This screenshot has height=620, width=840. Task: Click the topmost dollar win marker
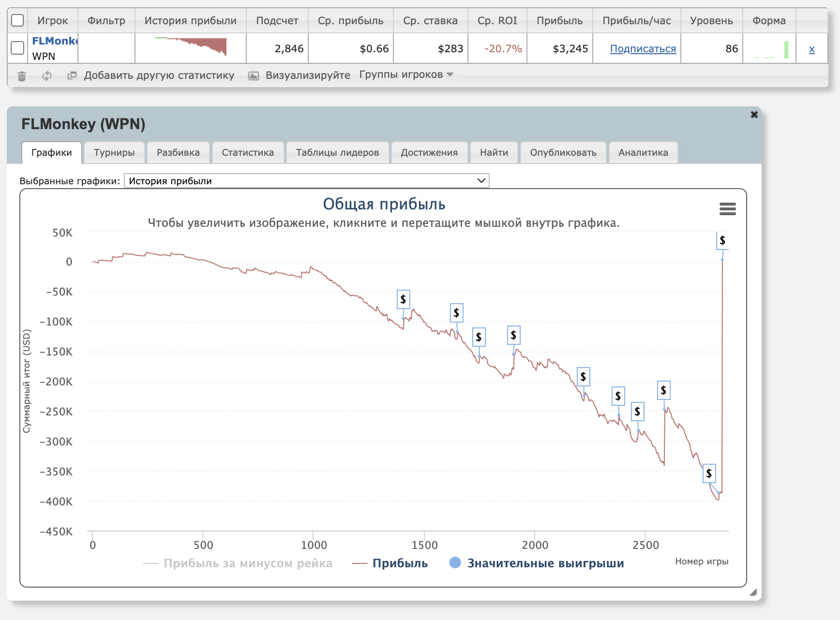722,240
